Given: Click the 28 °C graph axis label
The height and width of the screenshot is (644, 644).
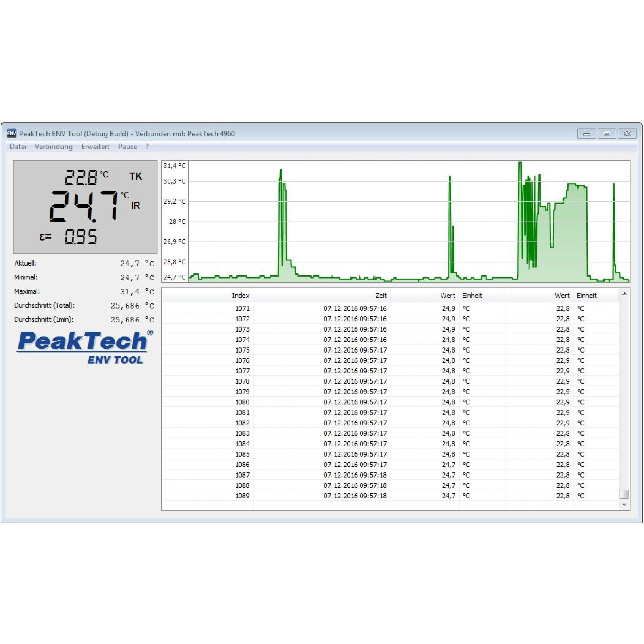Looking at the screenshot, I should (177, 221).
